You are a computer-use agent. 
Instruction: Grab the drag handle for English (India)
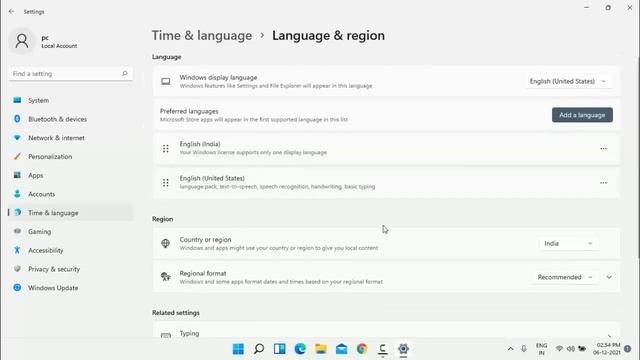166,149
